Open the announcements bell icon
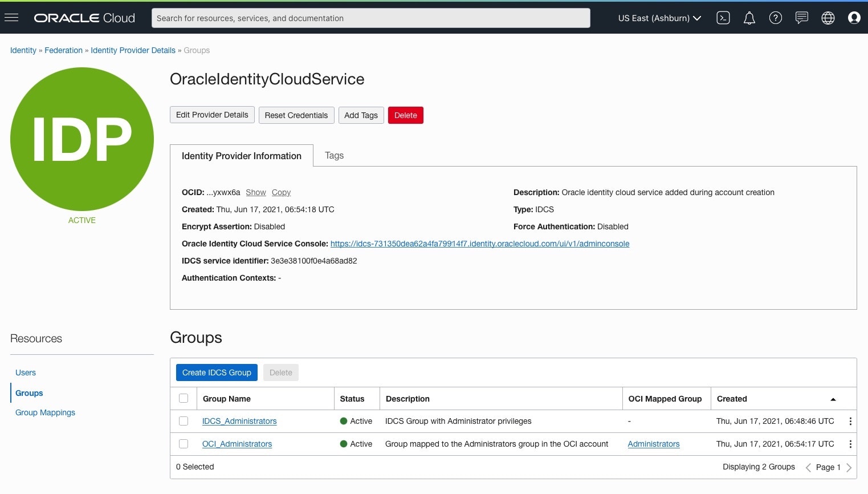This screenshot has width=868, height=494. (x=749, y=18)
